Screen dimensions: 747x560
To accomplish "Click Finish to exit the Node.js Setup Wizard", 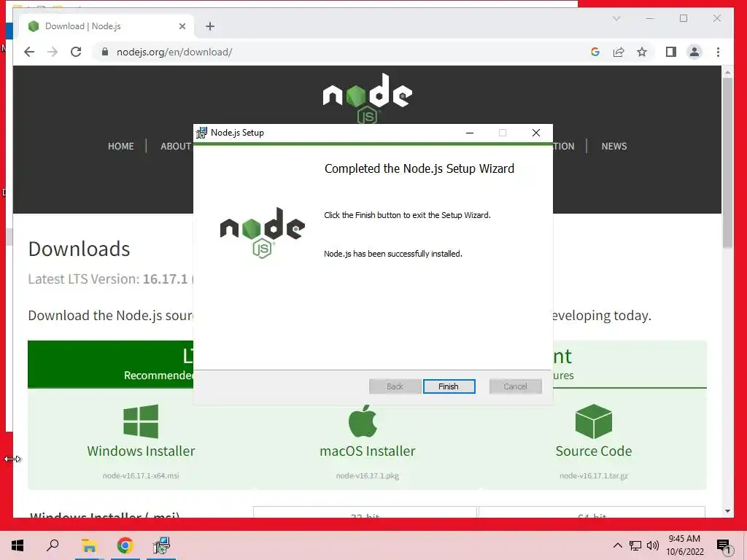I will click(449, 386).
